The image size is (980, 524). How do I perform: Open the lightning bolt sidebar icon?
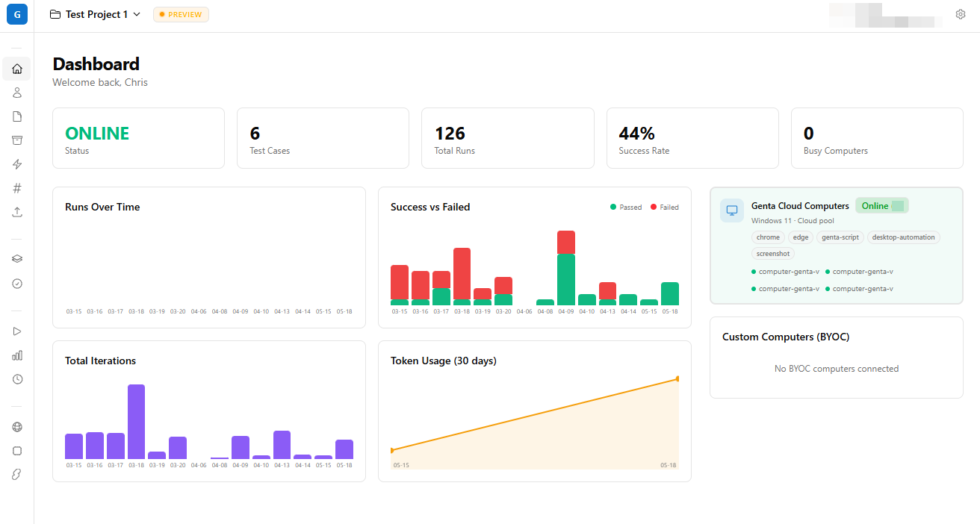pyautogui.click(x=17, y=164)
